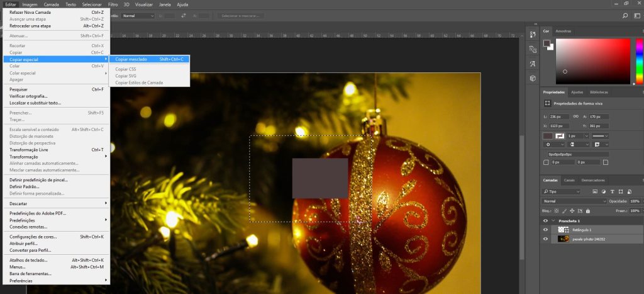
Task: Click the Selecionar e mascarar button
Action: click(241, 16)
